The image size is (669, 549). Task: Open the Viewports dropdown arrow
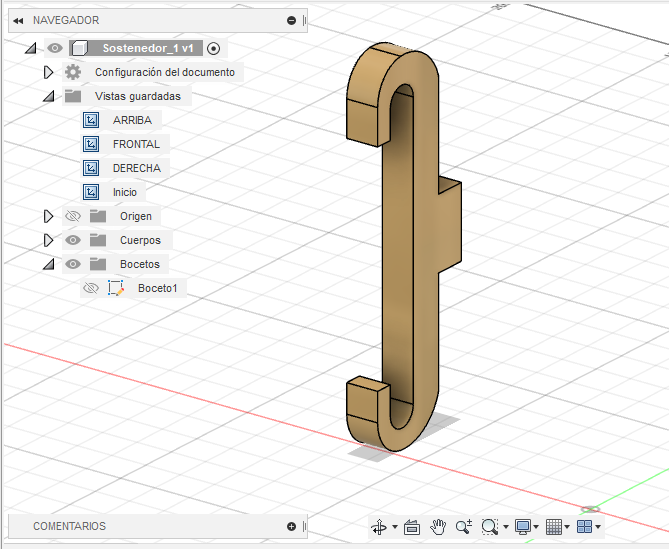598,527
